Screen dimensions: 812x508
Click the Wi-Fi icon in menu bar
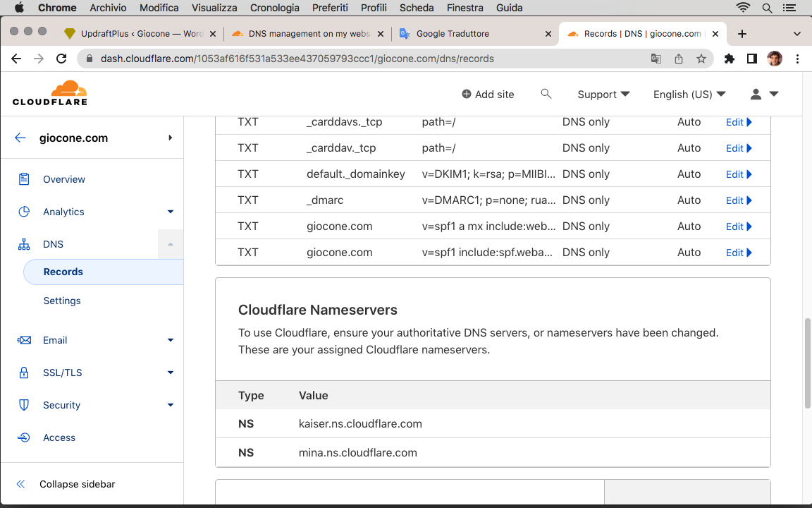coord(743,8)
